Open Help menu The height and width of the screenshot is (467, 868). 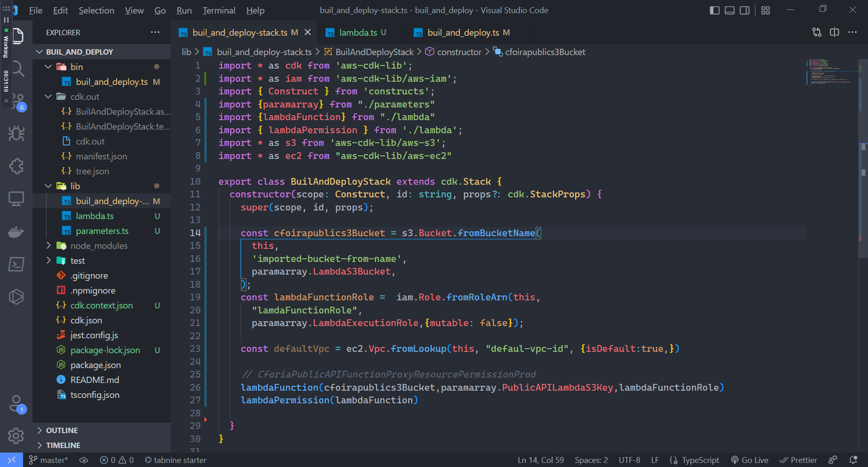coord(255,10)
